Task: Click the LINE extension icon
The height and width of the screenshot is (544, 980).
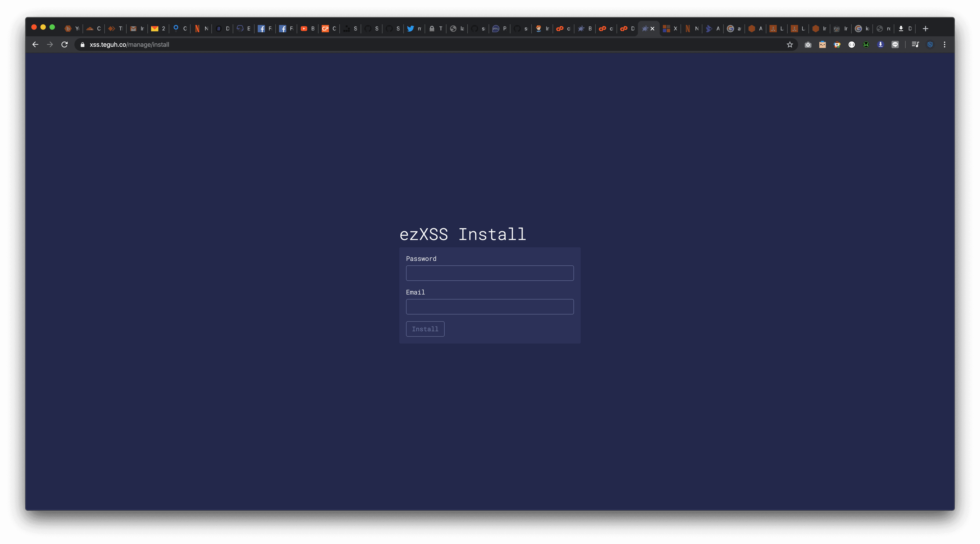Action: coord(895,45)
